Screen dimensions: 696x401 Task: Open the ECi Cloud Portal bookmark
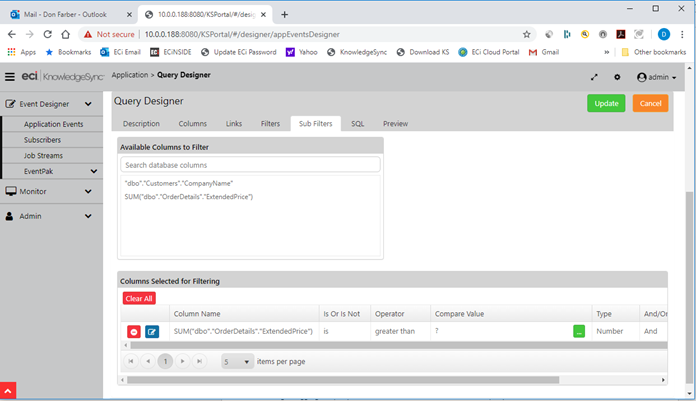coord(489,52)
